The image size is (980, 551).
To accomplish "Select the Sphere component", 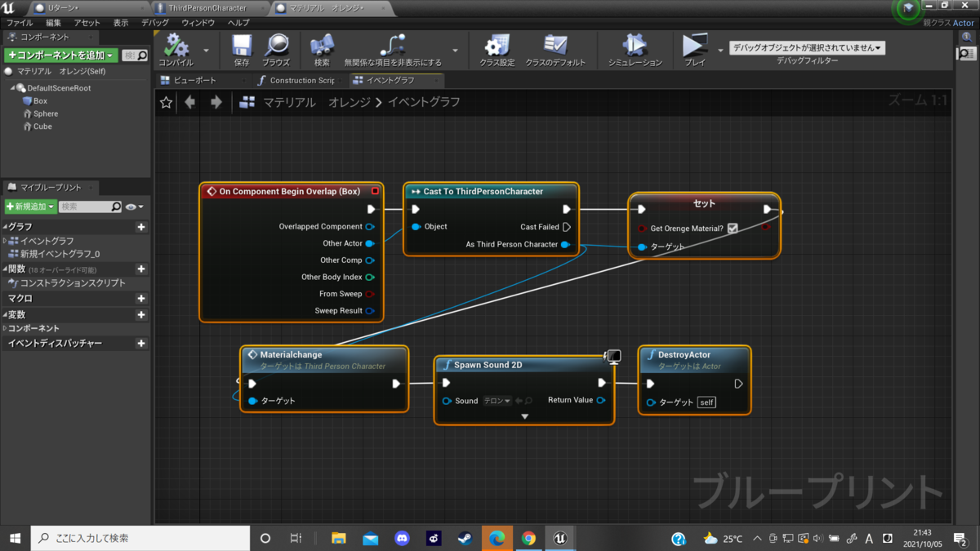I will (x=46, y=114).
